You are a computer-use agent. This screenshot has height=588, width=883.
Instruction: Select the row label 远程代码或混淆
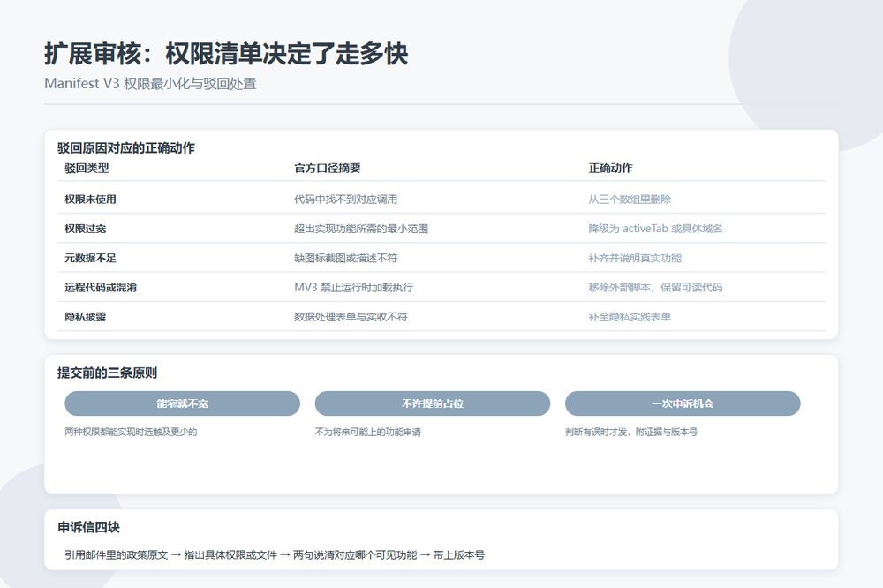pyautogui.click(x=101, y=287)
